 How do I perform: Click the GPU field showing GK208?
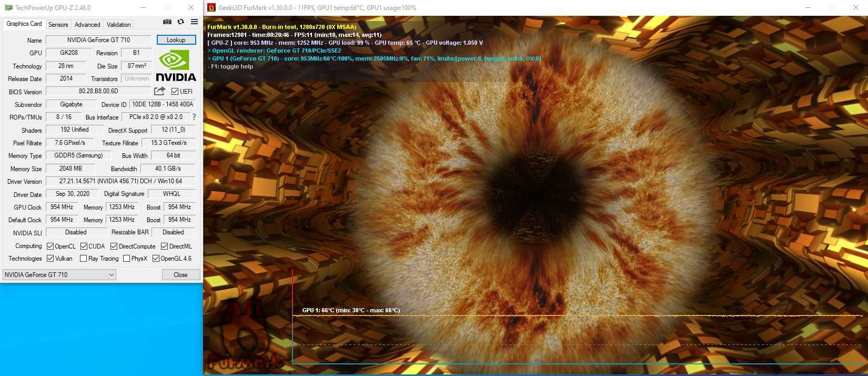pyautogui.click(x=69, y=53)
